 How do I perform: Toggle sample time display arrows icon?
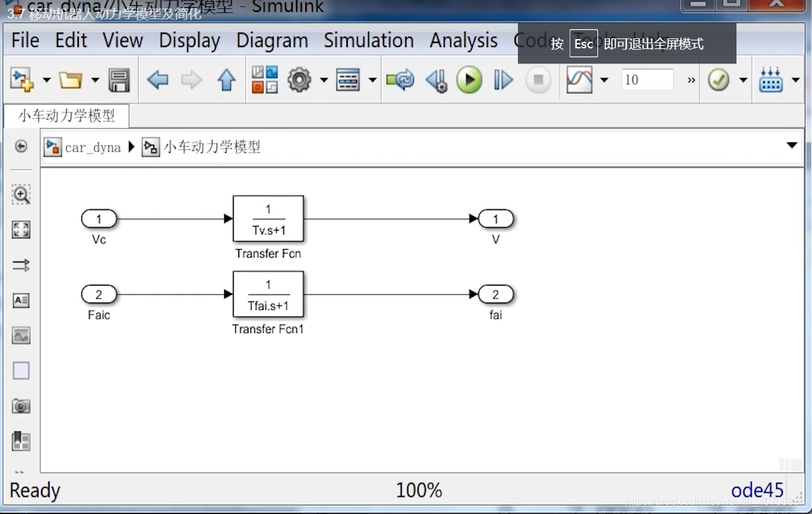[21, 266]
